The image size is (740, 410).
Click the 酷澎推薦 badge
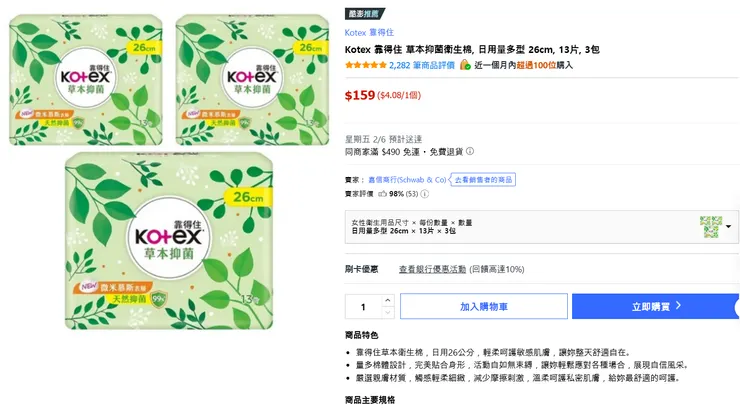(x=363, y=13)
